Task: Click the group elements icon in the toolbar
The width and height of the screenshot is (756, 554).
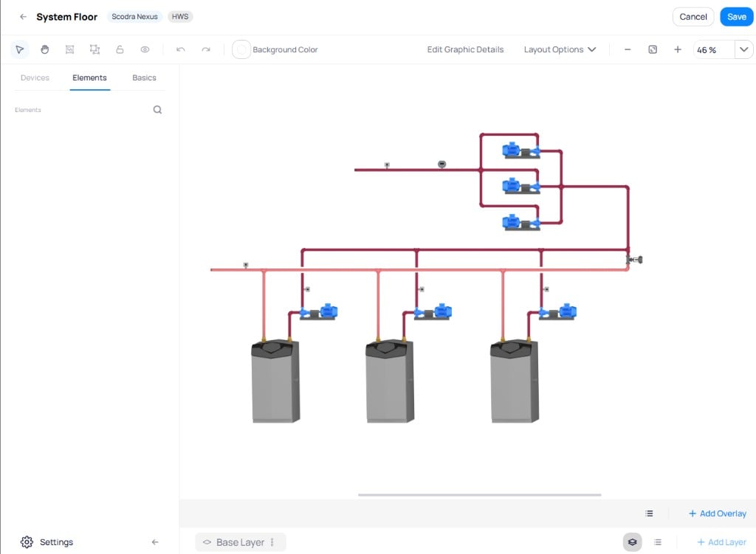Action: tap(70, 49)
